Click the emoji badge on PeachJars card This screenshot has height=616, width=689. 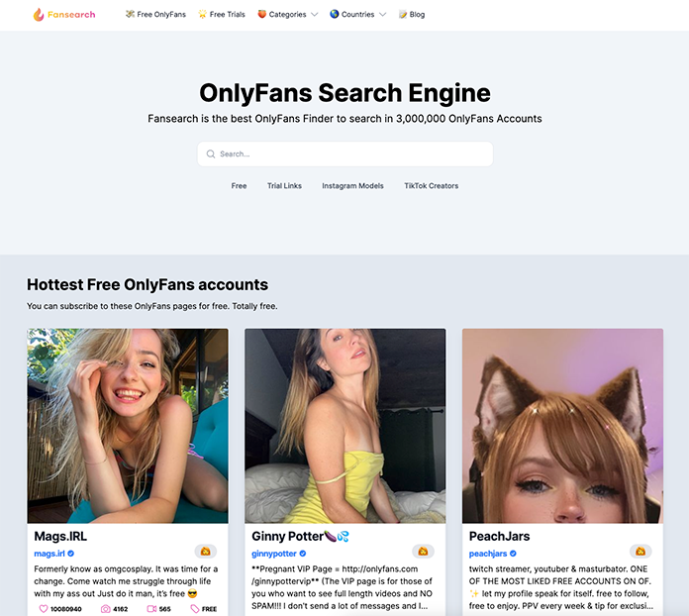click(640, 552)
